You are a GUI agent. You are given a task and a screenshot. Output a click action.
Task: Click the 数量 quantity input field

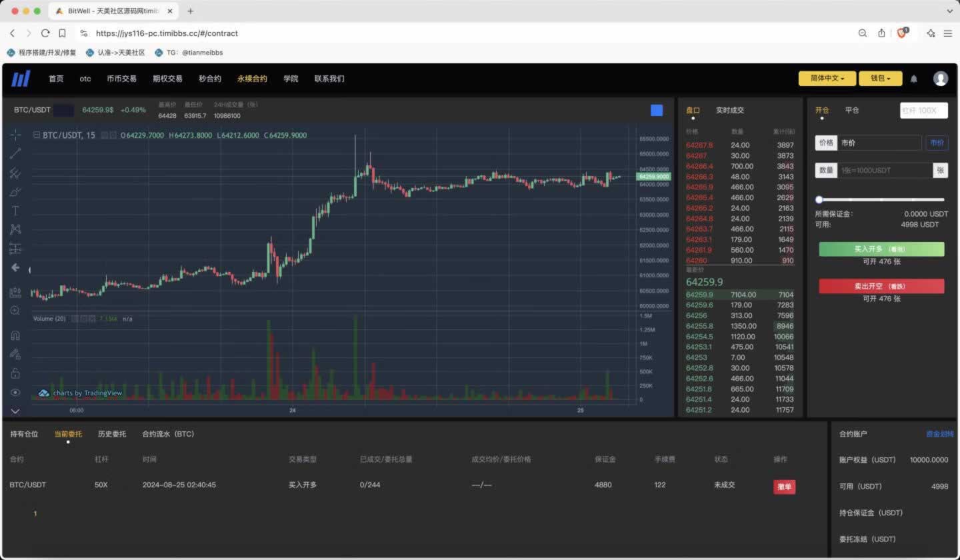click(x=884, y=171)
